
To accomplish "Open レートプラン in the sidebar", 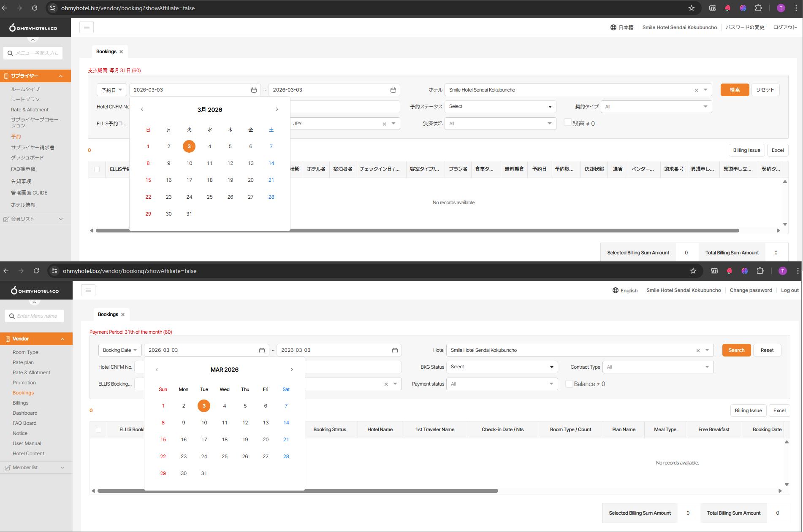I will tap(25, 100).
